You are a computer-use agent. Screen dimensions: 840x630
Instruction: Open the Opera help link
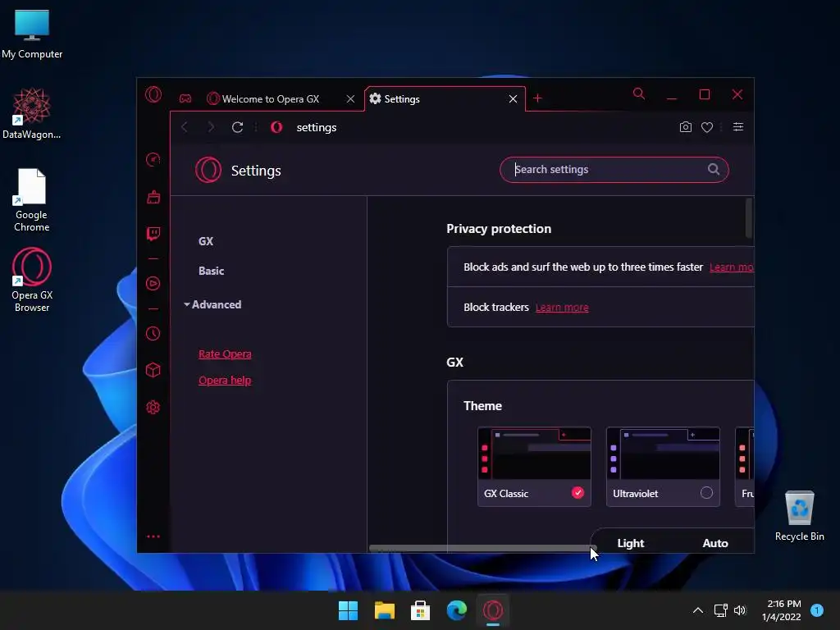[225, 381]
